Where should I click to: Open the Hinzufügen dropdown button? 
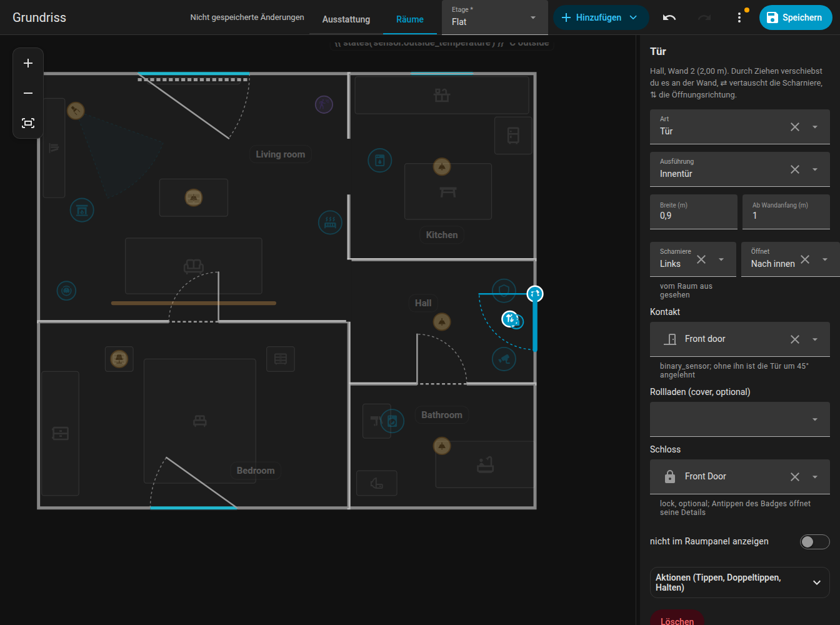(601, 17)
